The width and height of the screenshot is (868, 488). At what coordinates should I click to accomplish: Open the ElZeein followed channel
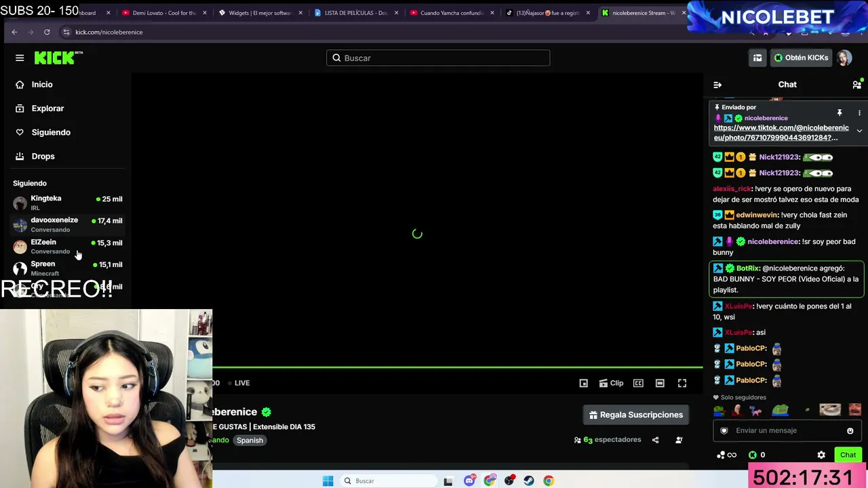67,246
